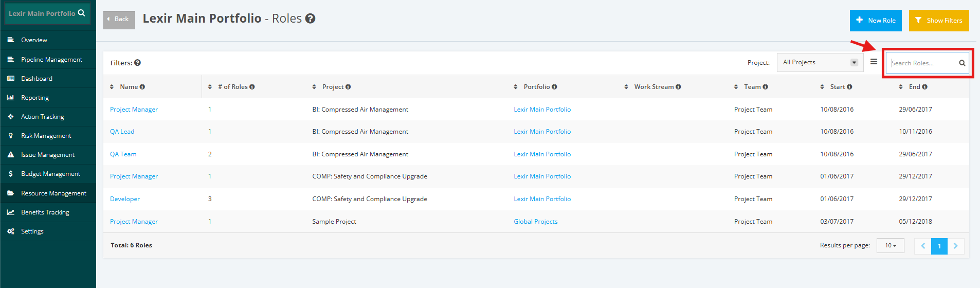Open Risk Management in the sidebar
The width and height of the screenshot is (980, 288).
[46, 136]
